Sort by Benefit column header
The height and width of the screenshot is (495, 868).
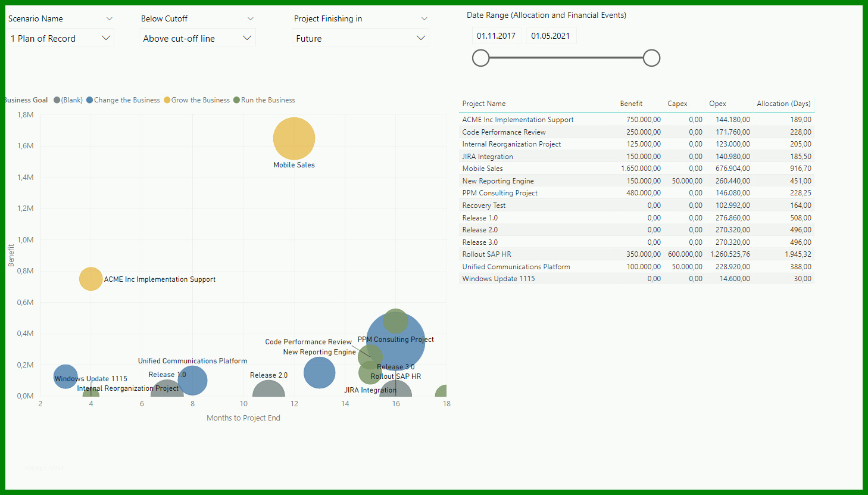(x=631, y=104)
